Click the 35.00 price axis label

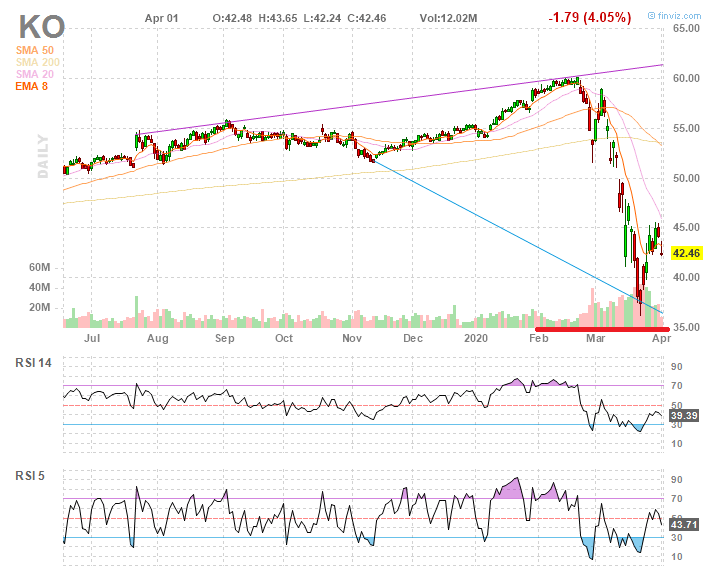tap(686, 327)
